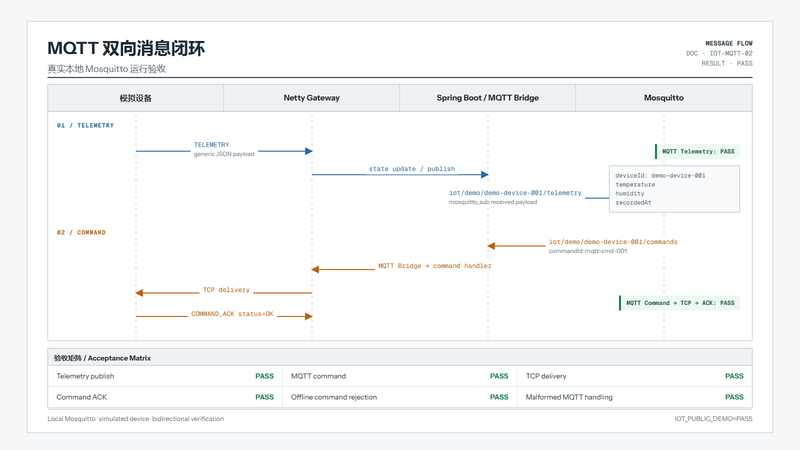
Task: Select the Spring Boot / MQTT Bridge header
Action: coord(487,98)
